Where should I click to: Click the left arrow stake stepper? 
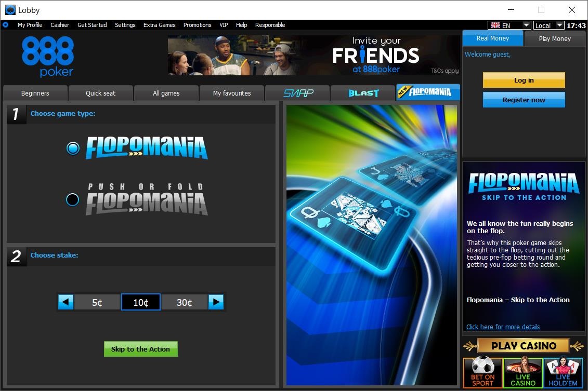(66, 302)
